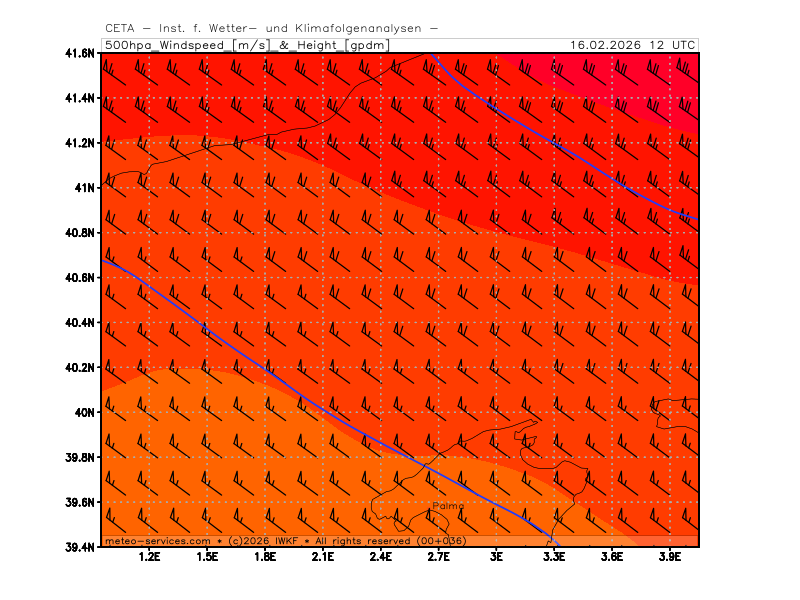Click the 3E longitude axis label

pyautogui.click(x=496, y=557)
